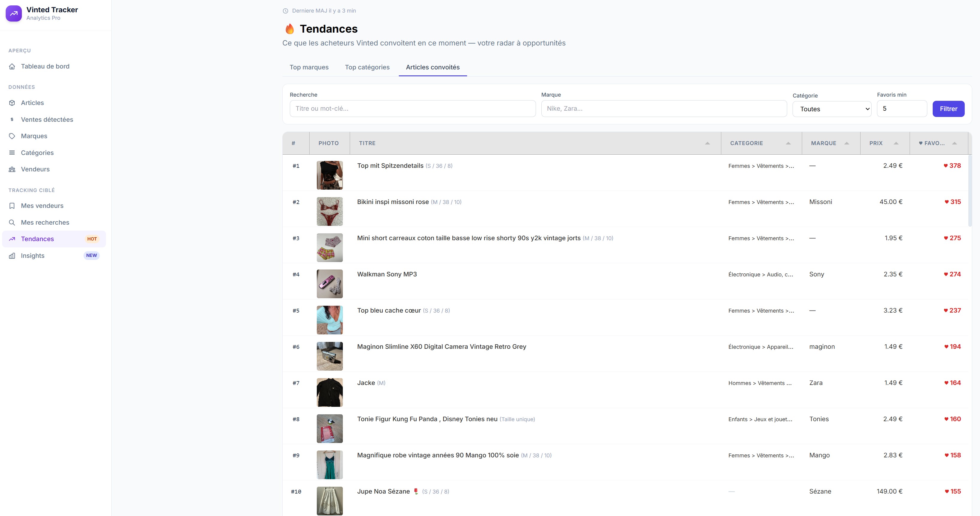Select Articles convoités tab
This screenshot has width=980, height=516.
433,67
